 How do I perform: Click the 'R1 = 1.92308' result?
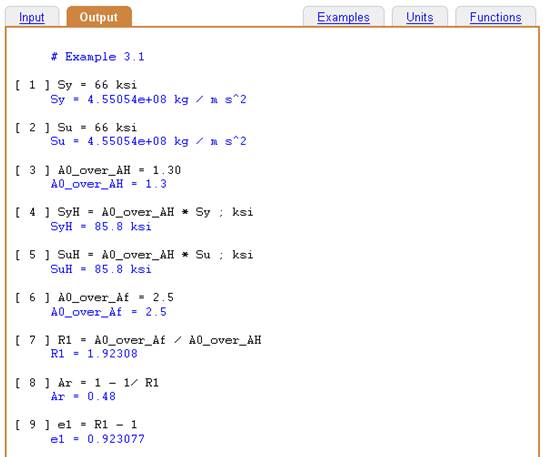tap(94, 354)
